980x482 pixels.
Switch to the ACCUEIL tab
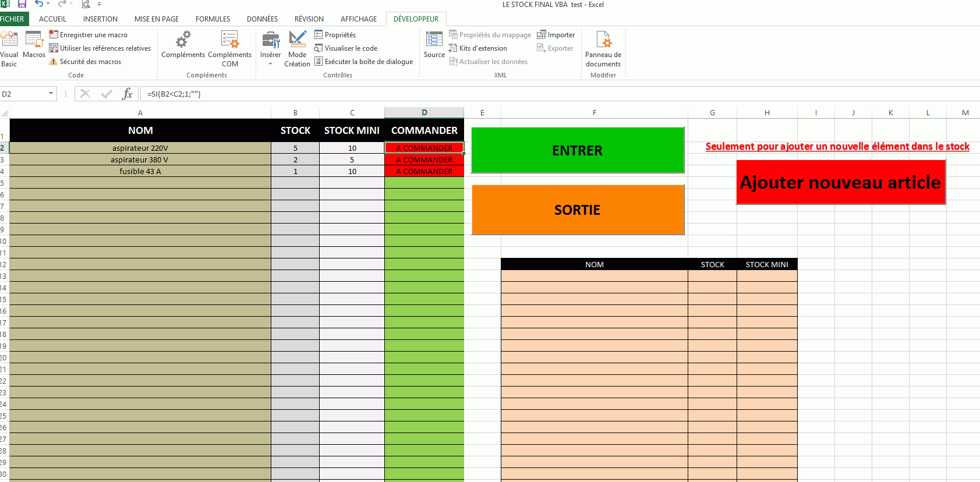click(x=52, y=19)
